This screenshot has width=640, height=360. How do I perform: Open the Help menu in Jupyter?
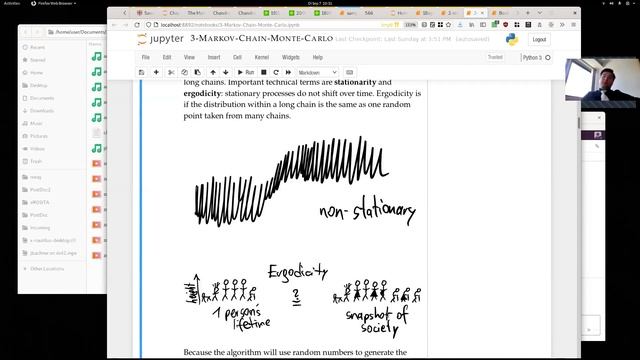[x=318, y=57]
